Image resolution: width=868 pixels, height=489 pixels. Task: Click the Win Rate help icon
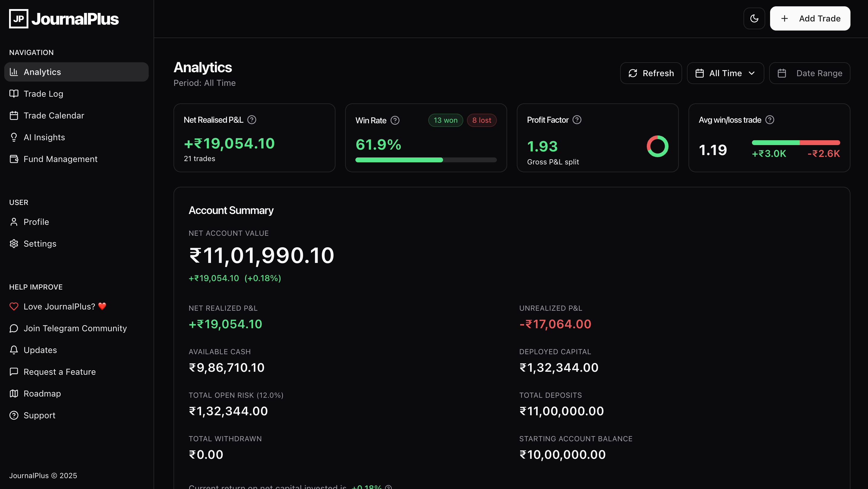[x=395, y=120]
